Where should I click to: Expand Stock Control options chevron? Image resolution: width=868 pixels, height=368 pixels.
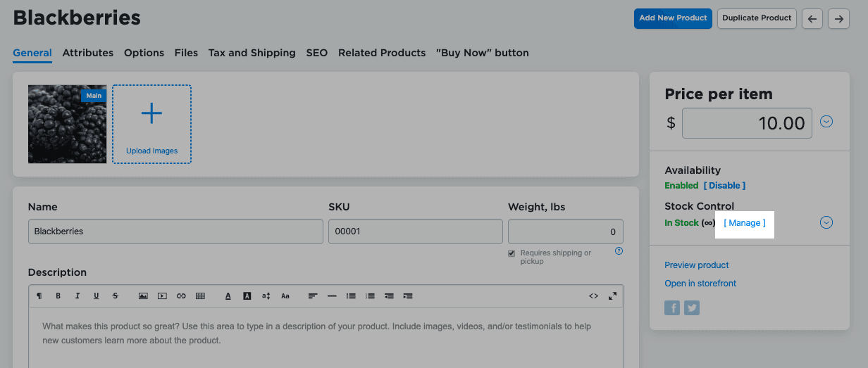click(826, 223)
